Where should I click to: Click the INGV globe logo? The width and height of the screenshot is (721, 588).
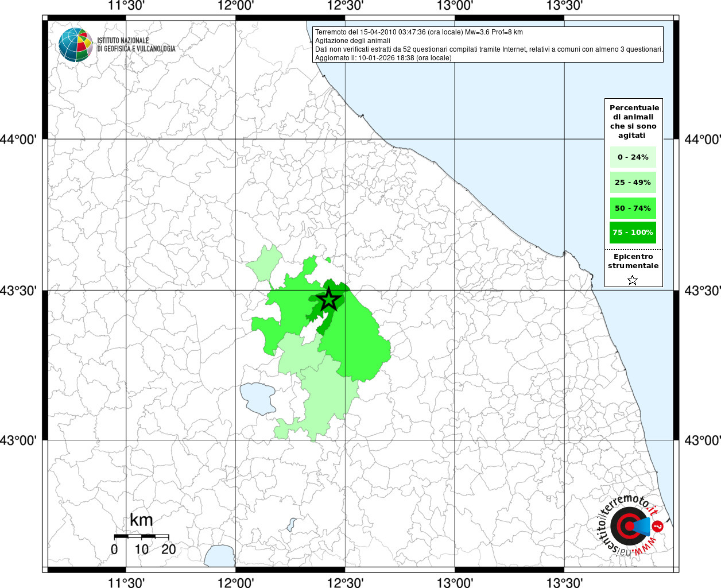point(75,44)
